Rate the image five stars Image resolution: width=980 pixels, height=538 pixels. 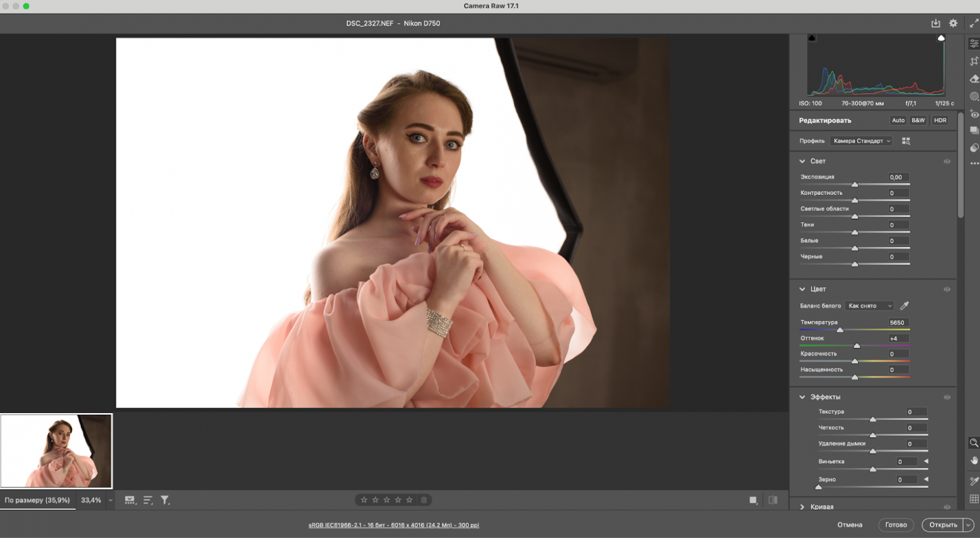pyautogui.click(x=409, y=500)
